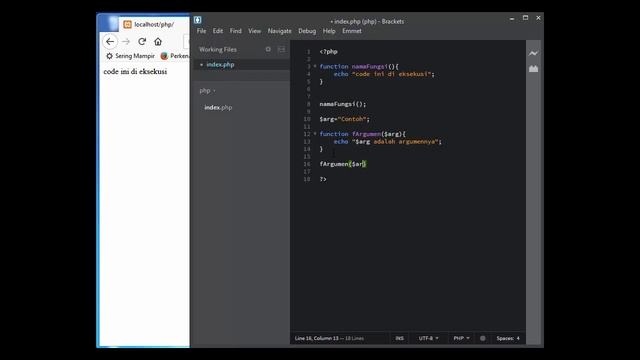Click linting status circle in status bar
Image resolution: width=640 pixels, height=360 pixels.
point(482,338)
